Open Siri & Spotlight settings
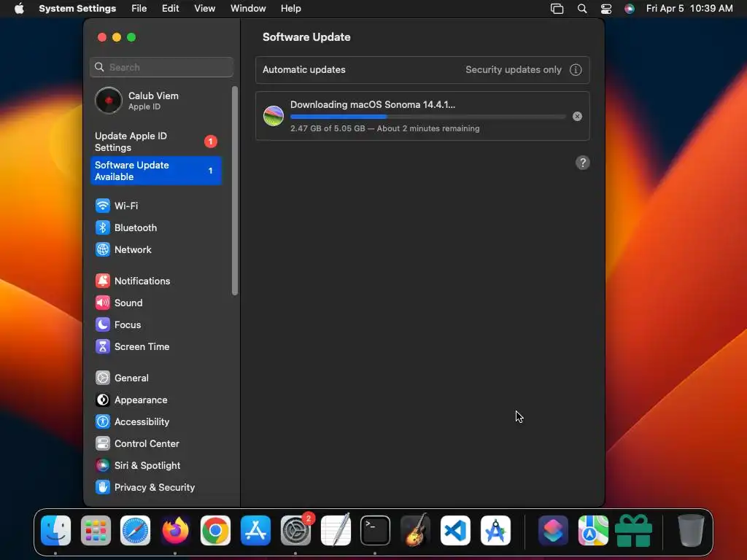 [156, 466]
